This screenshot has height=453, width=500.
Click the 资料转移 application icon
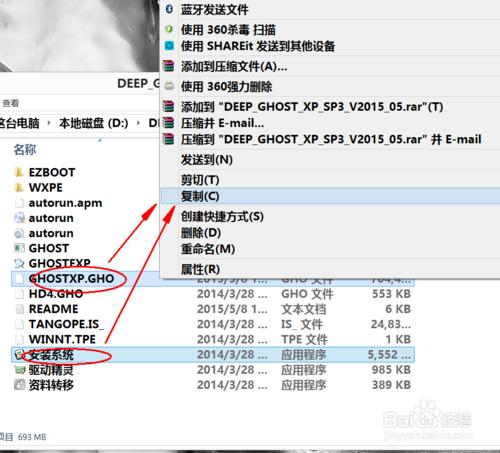point(19,385)
